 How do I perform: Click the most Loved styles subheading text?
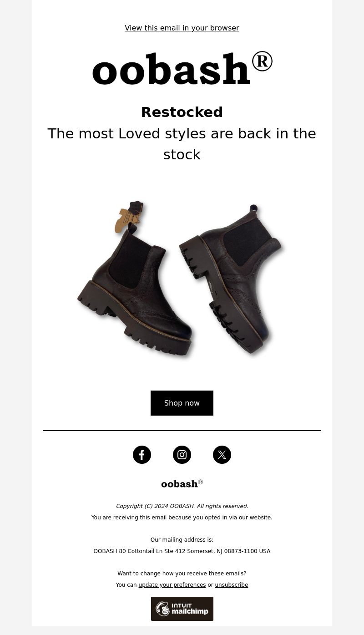click(x=182, y=144)
